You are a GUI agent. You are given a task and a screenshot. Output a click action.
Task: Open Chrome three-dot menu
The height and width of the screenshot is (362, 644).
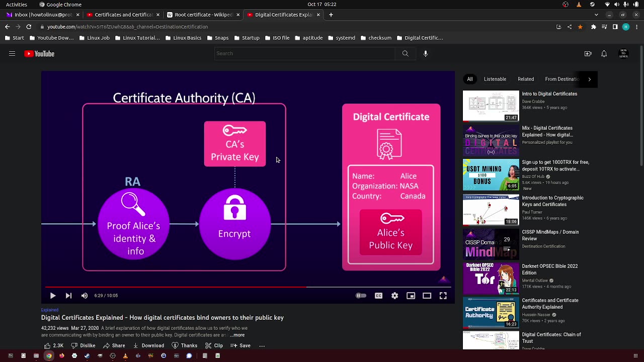pos(636,27)
